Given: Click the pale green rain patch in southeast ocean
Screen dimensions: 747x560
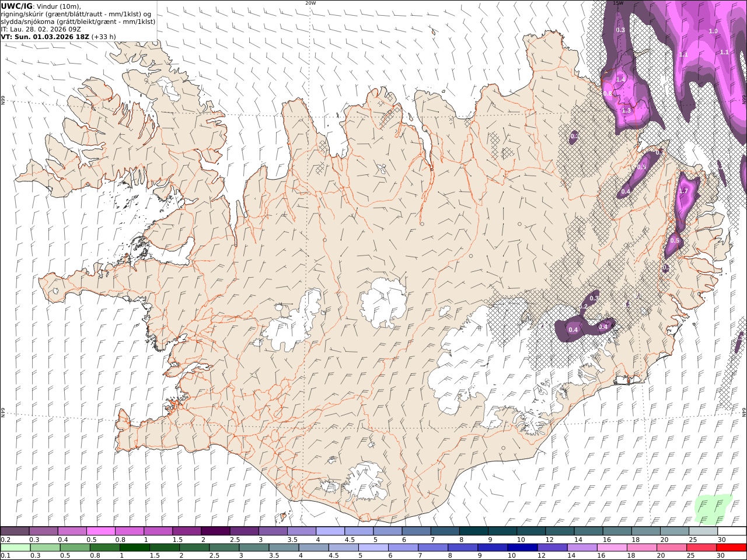Looking at the screenshot, I should (x=713, y=510).
